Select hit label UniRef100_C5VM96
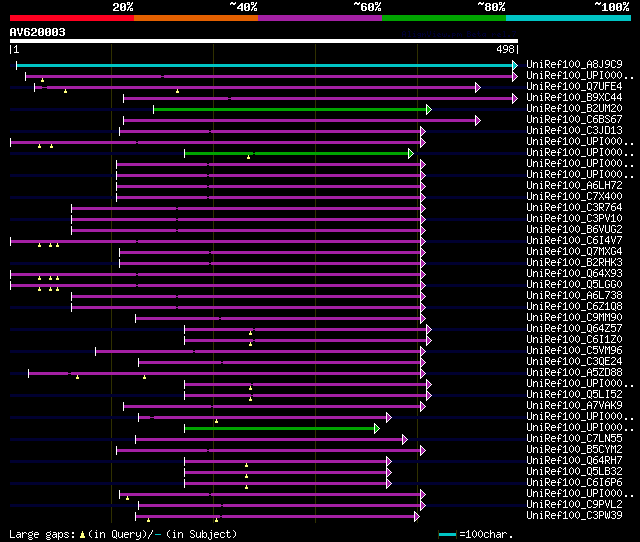 (x=574, y=351)
